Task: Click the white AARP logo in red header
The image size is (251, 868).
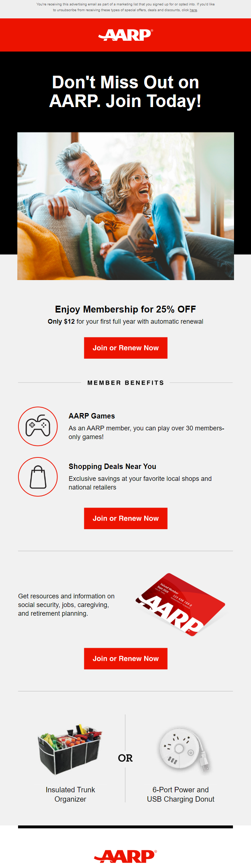Action: click(x=126, y=35)
